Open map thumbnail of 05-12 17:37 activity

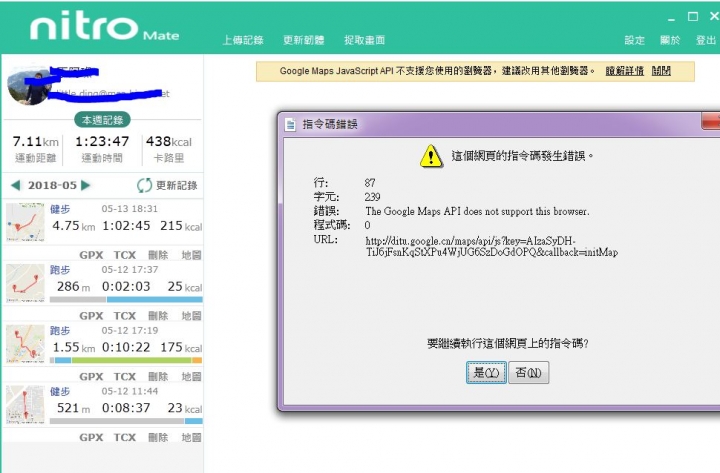point(25,283)
